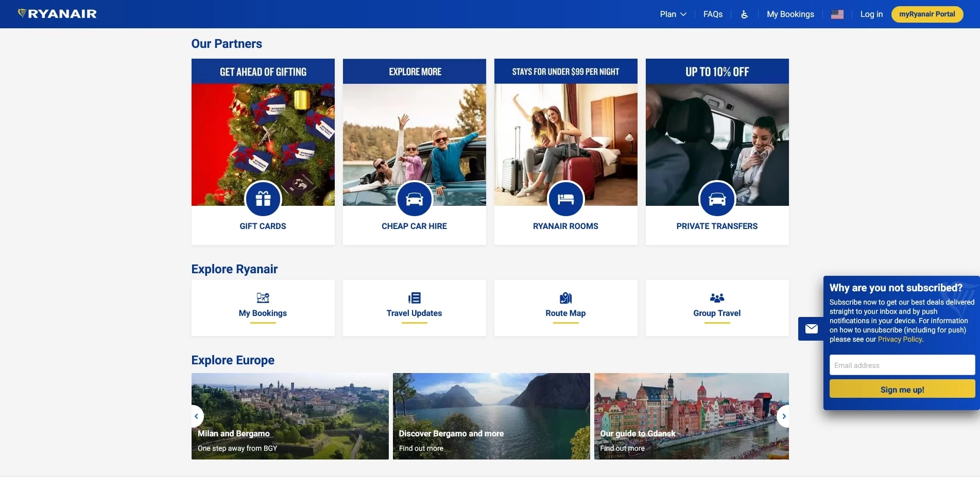Click the US flag language selector
This screenshot has height=477, width=980.
837,14
